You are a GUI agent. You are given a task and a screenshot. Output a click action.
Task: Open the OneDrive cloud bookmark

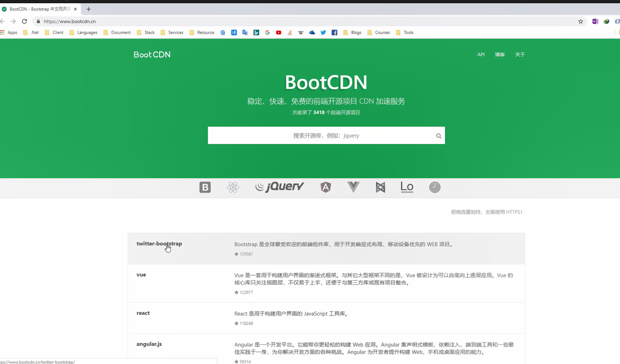coord(312,32)
